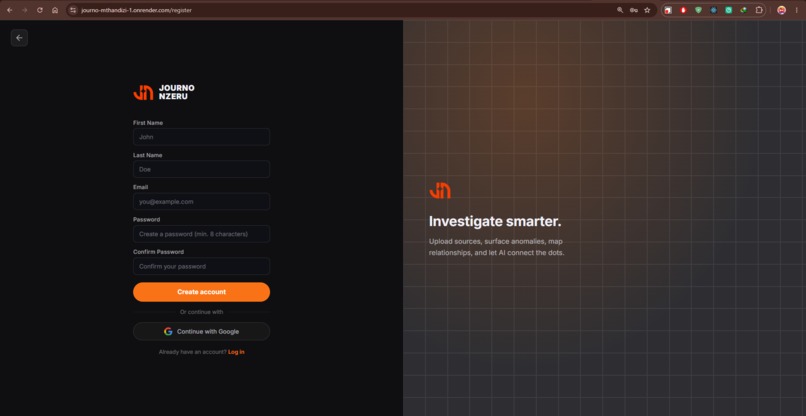Click the First Name label

[148, 123]
